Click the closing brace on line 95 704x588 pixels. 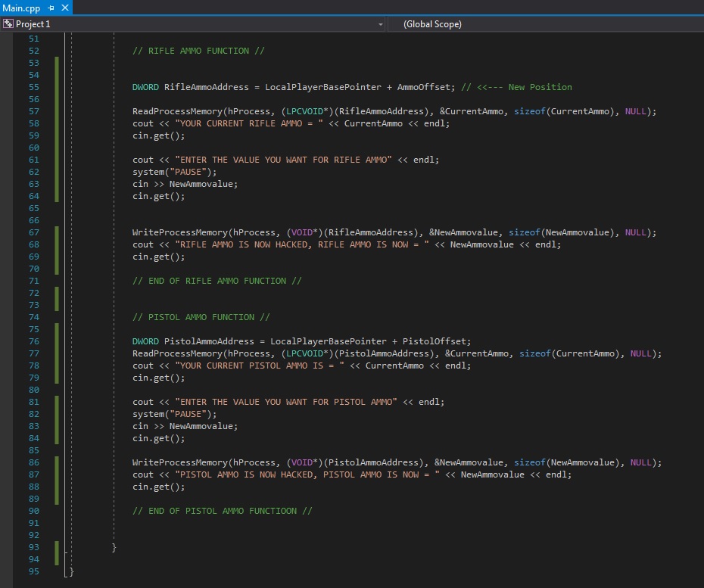pos(71,572)
